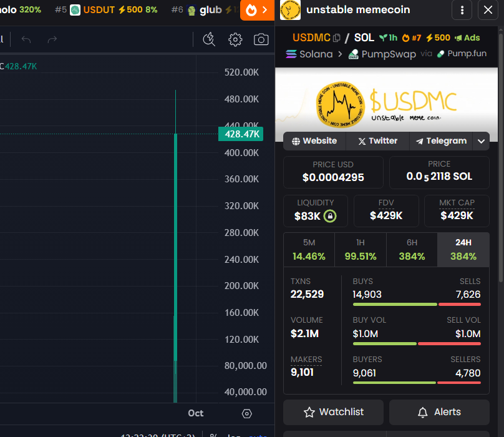Open the quick search lightning icon
The height and width of the screenshot is (437, 504).
pos(209,39)
